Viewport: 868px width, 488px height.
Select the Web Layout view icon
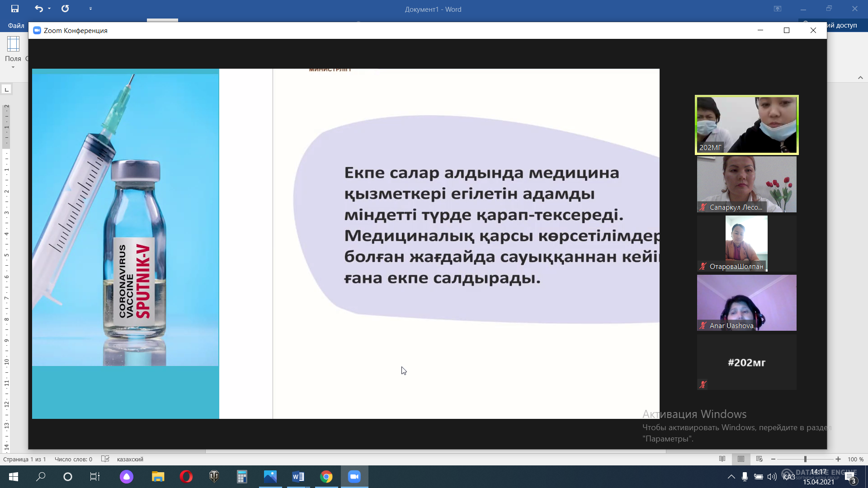click(x=759, y=459)
